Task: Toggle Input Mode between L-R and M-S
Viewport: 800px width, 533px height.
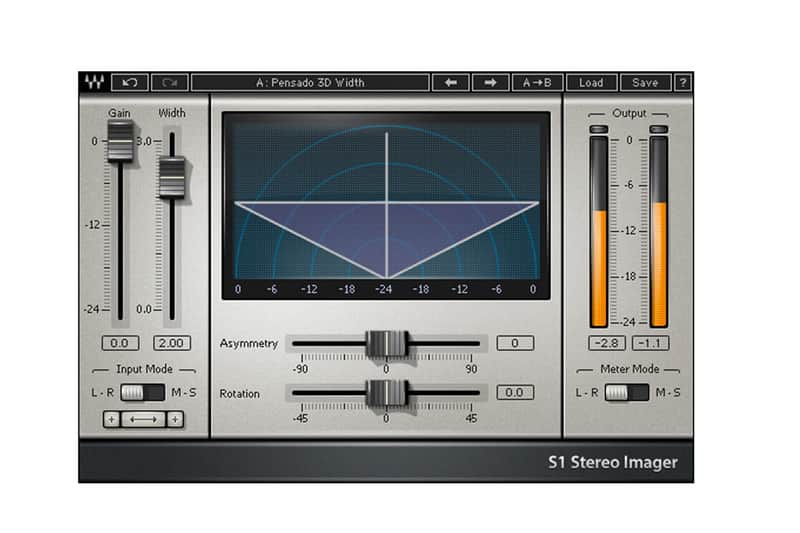Action: (x=143, y=392)
